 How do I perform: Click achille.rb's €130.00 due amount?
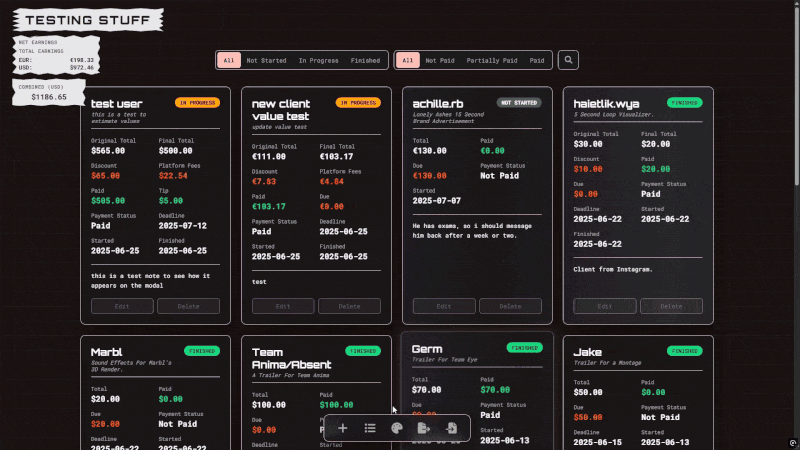click(430, 176)
